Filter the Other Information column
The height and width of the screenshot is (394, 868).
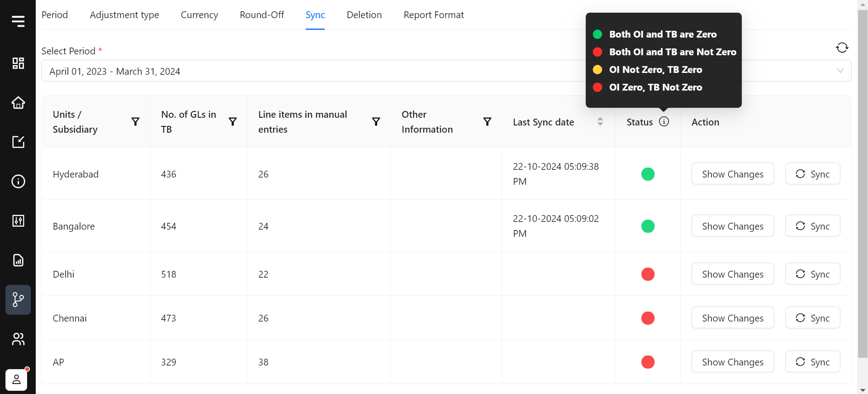pyautogui.click(x=487, y=121)
